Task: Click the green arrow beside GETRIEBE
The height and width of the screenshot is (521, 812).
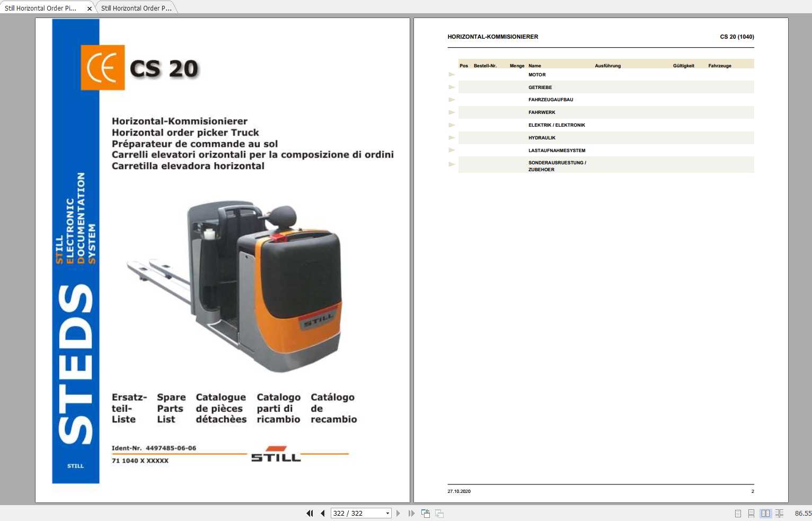Action: [x=452, y=87]
